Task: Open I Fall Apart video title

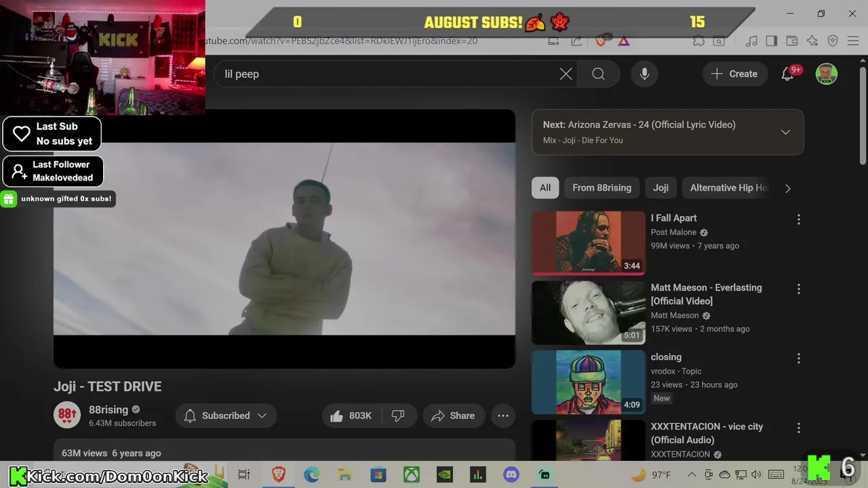Action: point(673,218)
